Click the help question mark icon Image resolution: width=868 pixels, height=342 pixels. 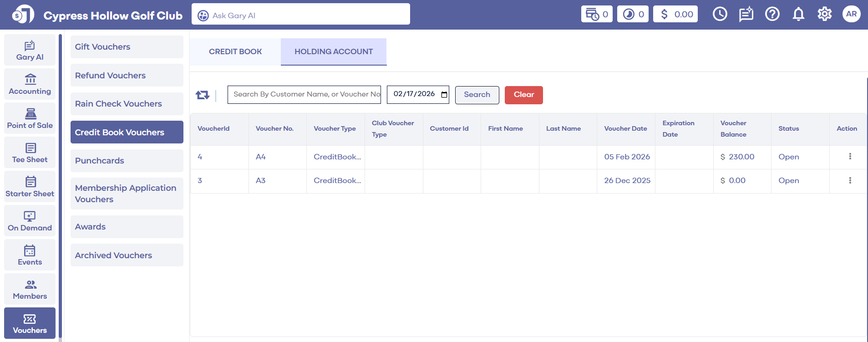coord(772,14)
